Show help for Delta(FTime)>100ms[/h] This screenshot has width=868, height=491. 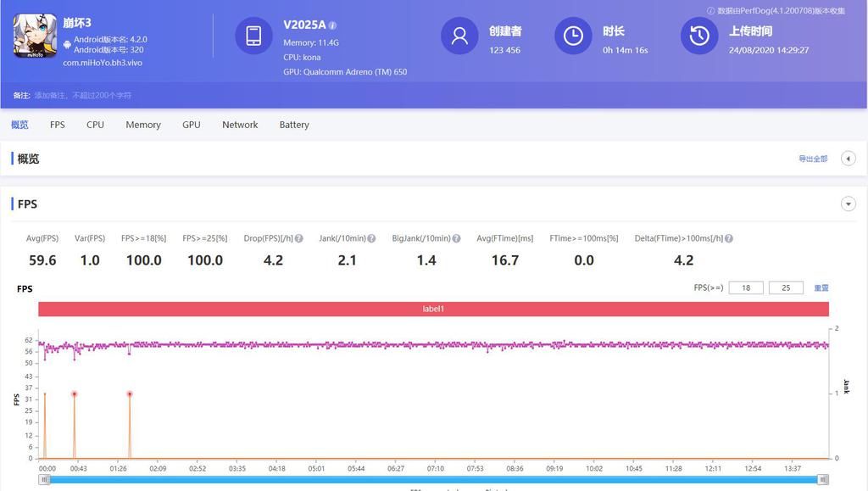pos(728,239)
